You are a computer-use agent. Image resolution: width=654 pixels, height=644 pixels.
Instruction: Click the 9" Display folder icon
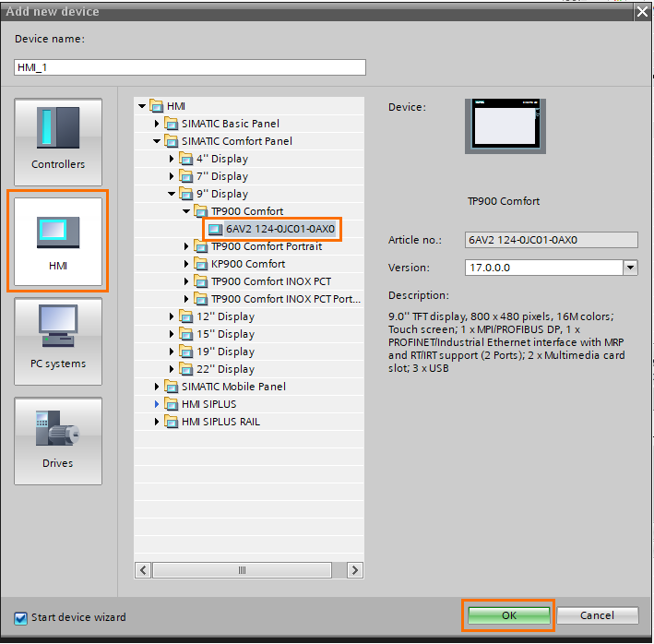point(186,194)
